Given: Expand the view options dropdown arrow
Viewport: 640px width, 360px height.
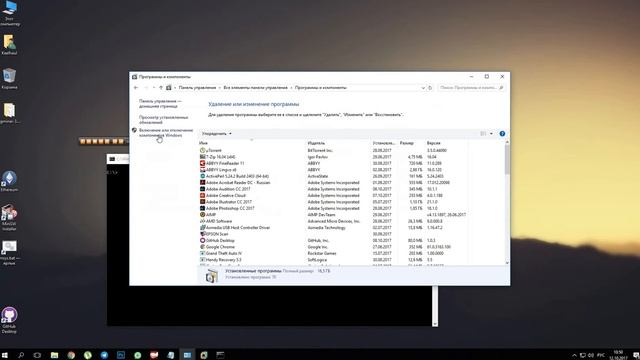Looking at the screenshot, I should (x=491, y=133).
